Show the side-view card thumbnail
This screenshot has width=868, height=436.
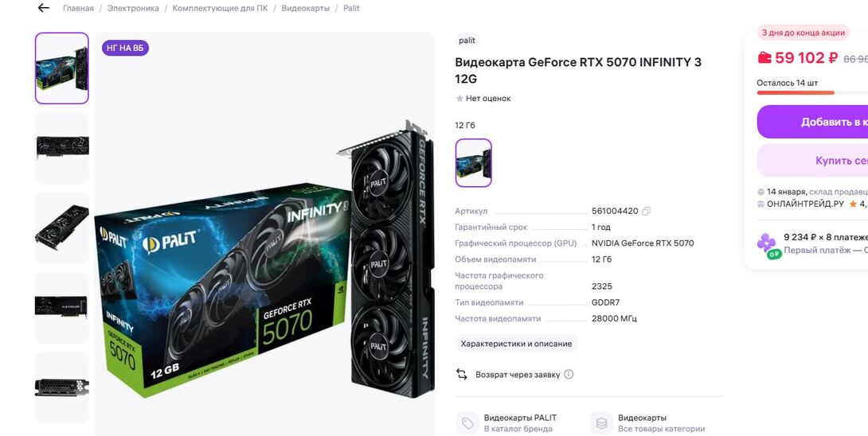click(x=62, y=307)
